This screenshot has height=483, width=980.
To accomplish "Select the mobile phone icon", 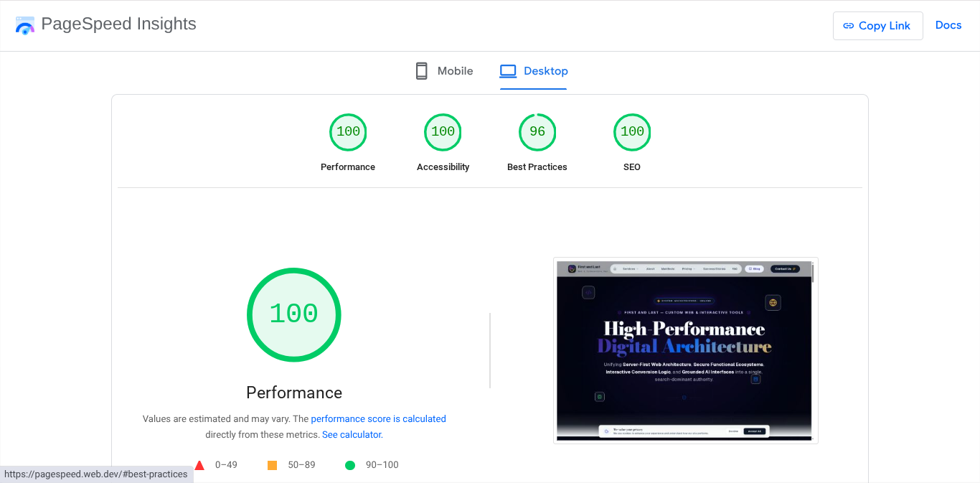I will (x=422, y=70).
